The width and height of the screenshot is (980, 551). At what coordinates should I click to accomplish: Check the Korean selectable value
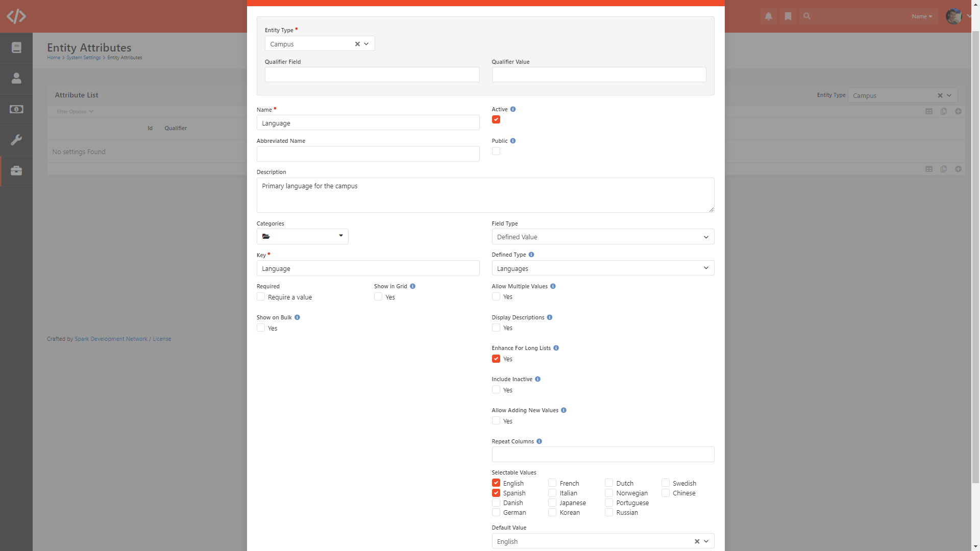pyautogui.click(x=552, y=512)
